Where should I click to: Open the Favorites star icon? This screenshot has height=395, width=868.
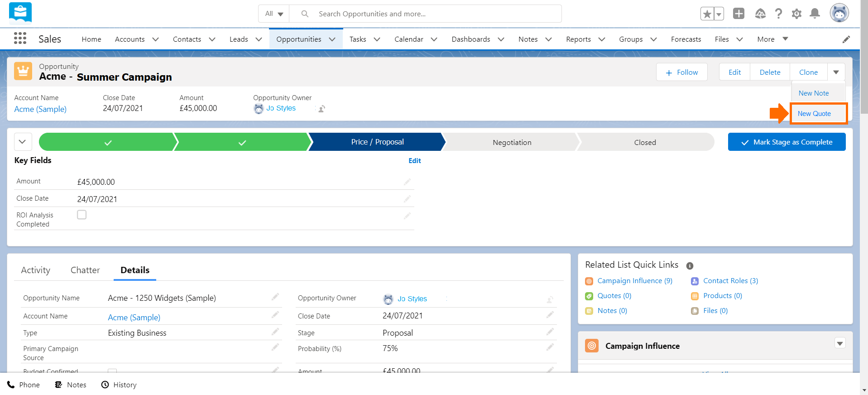(707, 14)
